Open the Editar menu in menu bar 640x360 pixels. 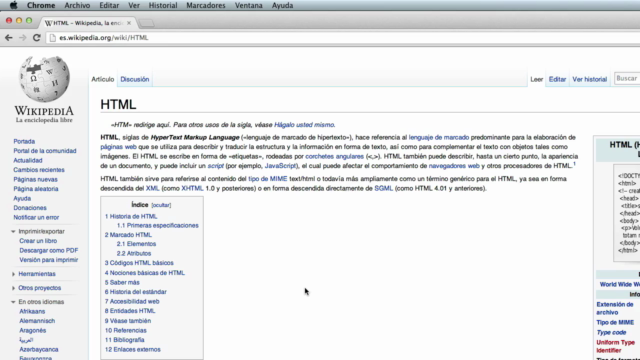(x=109, y=5)
